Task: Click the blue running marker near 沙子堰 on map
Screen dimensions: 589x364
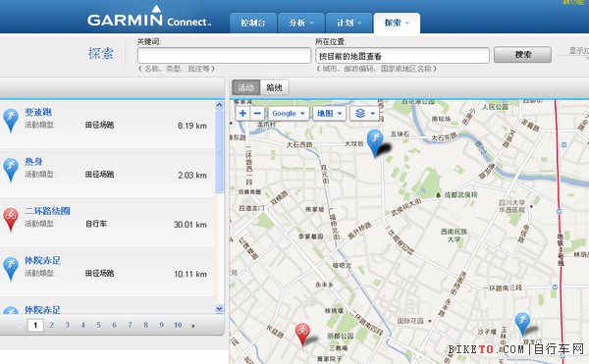Action: click(x=522, y=324)
